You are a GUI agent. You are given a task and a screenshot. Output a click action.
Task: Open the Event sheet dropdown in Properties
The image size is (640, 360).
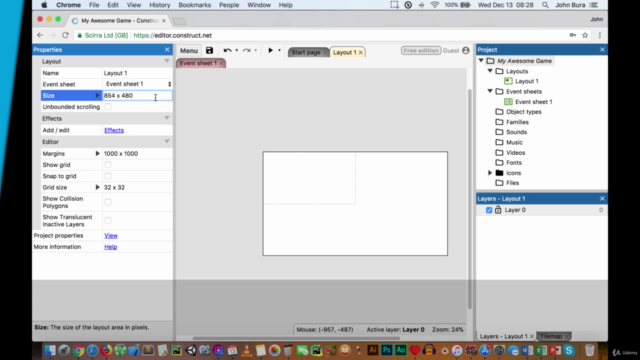pyautogui.click(x=138, y=84)
